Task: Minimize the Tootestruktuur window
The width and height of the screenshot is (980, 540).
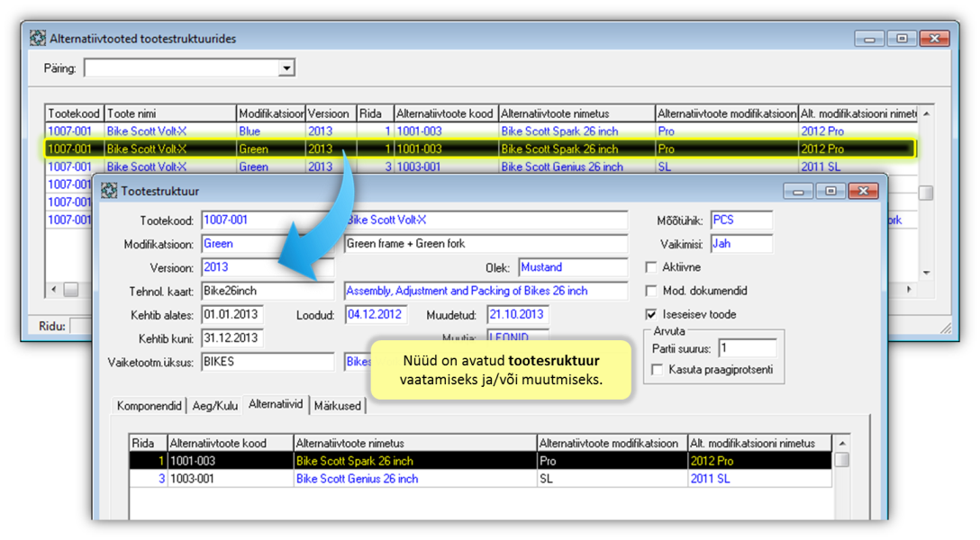Action: click(798, 191)
